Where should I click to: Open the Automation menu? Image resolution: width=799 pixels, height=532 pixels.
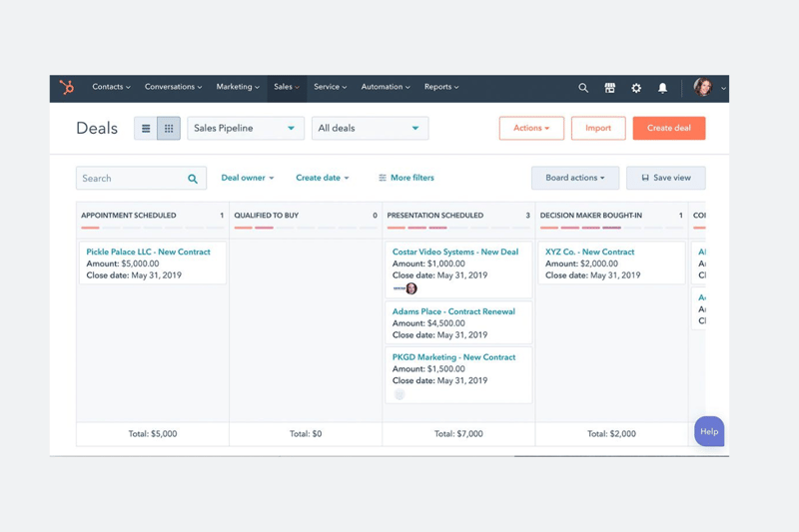[386, 87]
